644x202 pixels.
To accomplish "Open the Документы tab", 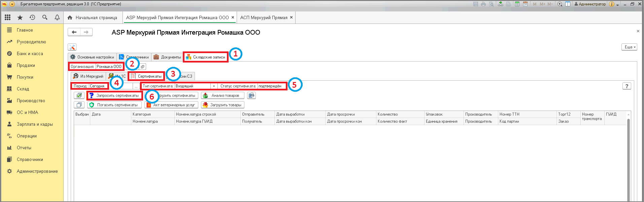I will [167, 57].
